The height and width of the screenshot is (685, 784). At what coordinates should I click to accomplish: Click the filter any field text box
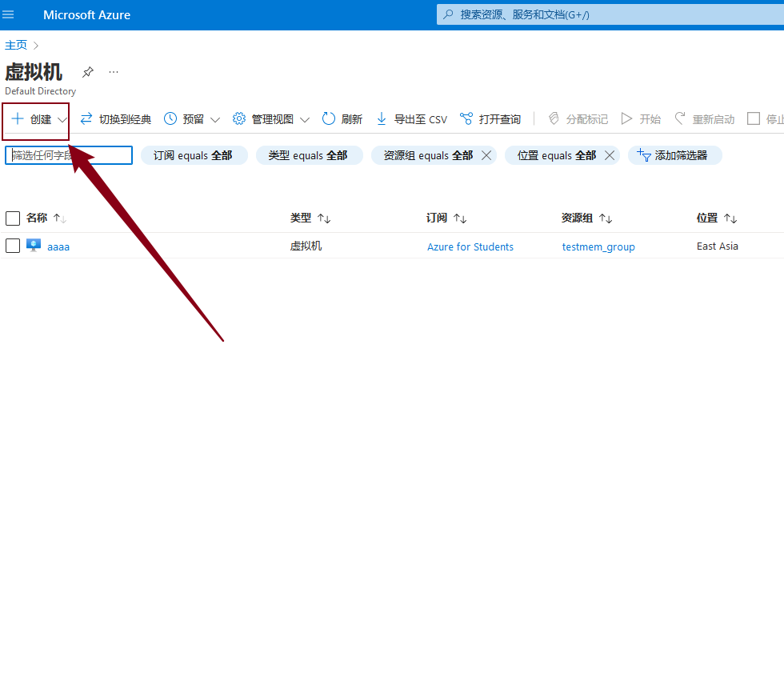tap(69, 155)
